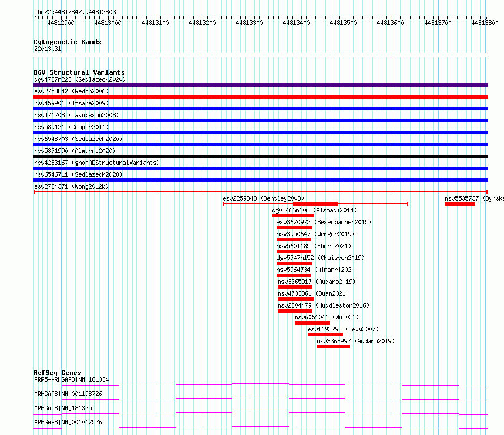Viewport: 504px width, 435px height.
Task: Open nsv2804479 (Huddleston2016) label
Action: pos(323,305)
